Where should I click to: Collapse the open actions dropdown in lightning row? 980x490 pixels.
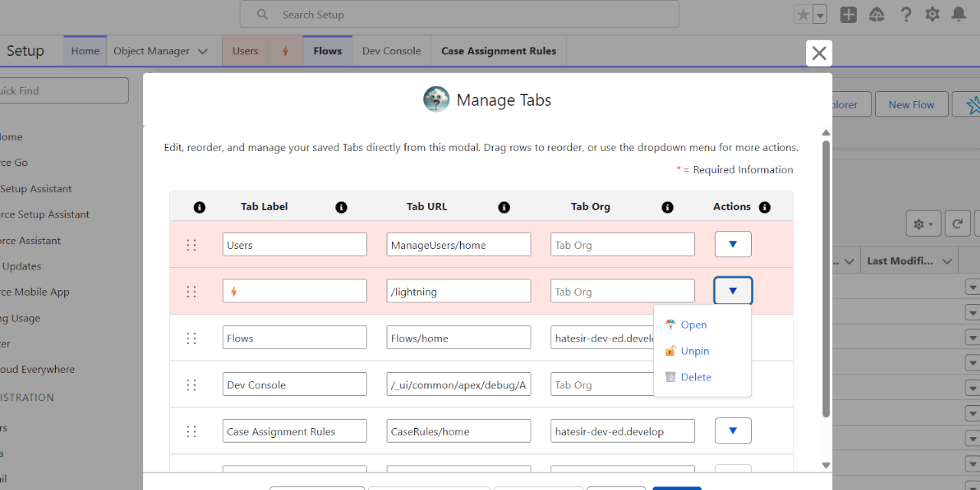[733, 291]
